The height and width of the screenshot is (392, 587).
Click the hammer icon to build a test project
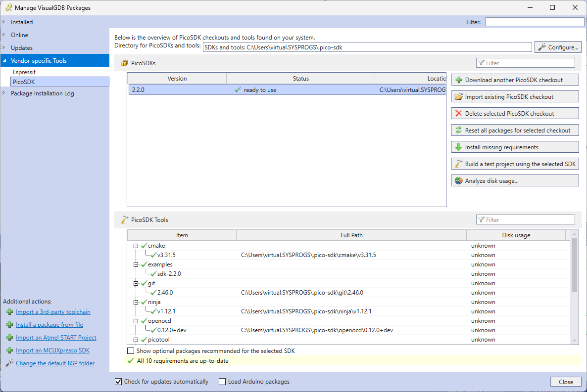point(459,164)
